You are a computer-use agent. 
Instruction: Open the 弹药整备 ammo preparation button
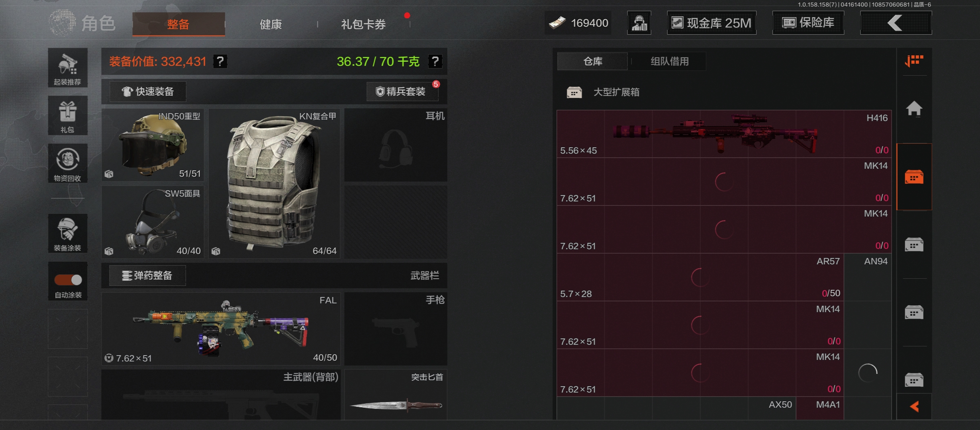click(x=148, y=276)
